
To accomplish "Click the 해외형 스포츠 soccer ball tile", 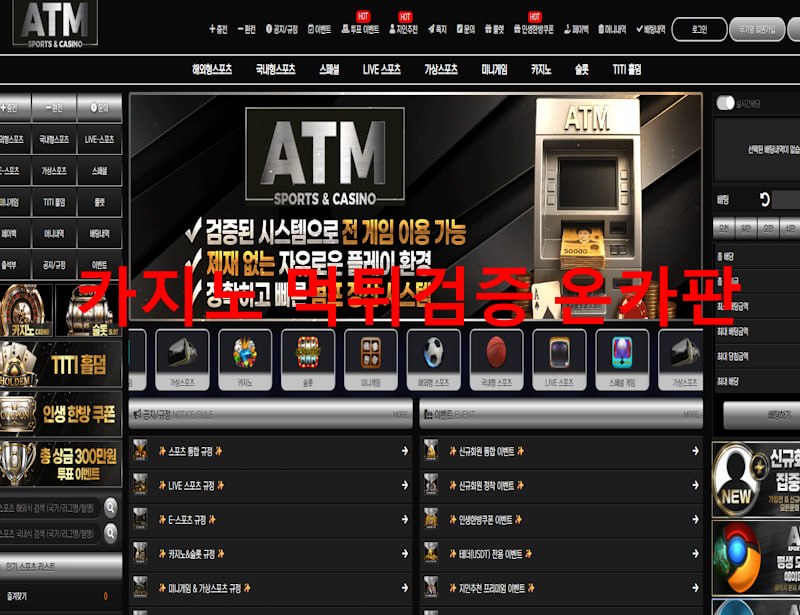I will point(434,360).
